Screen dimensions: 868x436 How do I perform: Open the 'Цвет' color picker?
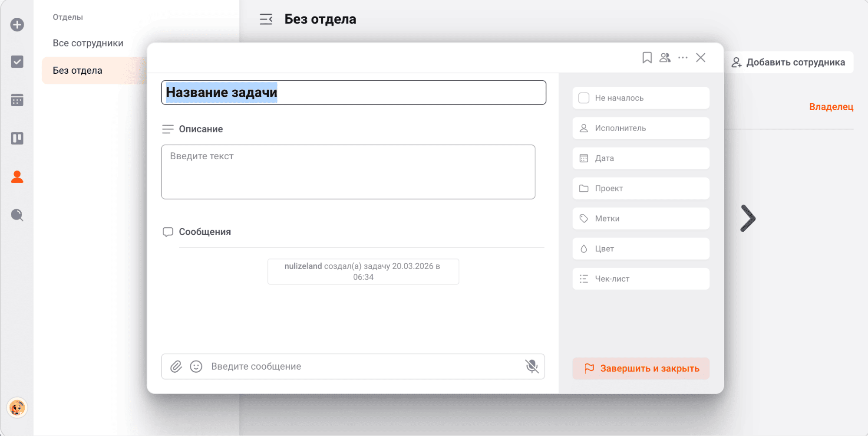click(640, 249)
